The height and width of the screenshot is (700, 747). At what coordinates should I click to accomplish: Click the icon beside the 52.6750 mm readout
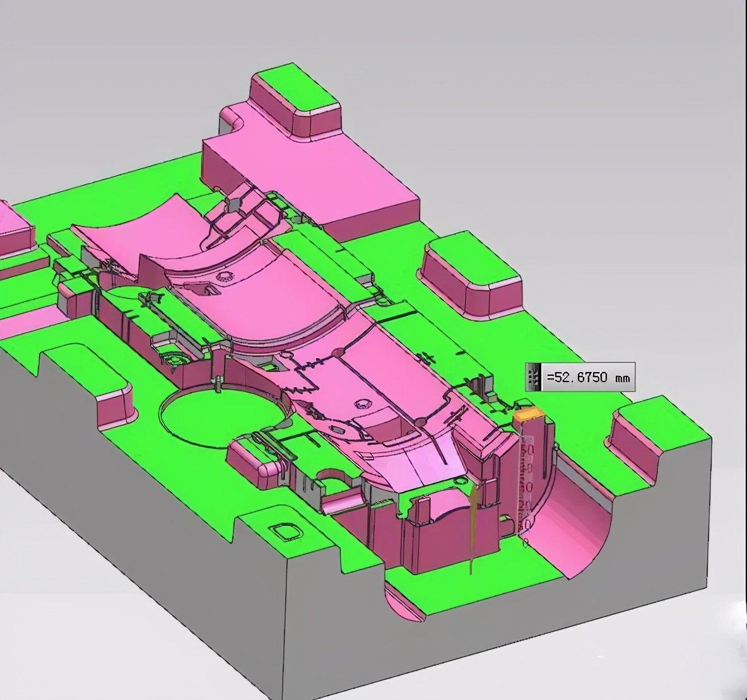point(534,376)
